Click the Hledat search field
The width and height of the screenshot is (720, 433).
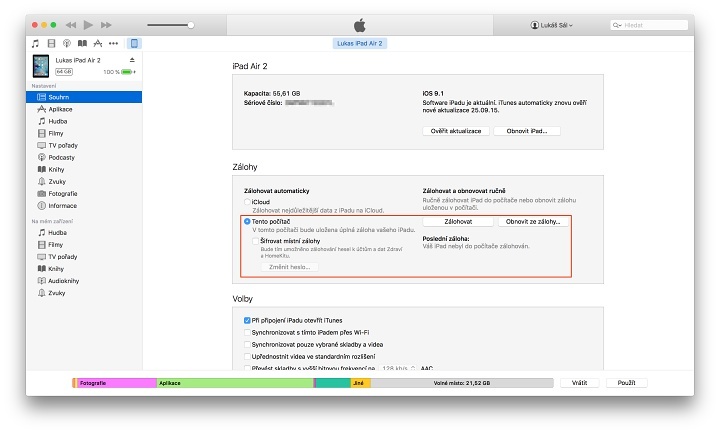649,25
